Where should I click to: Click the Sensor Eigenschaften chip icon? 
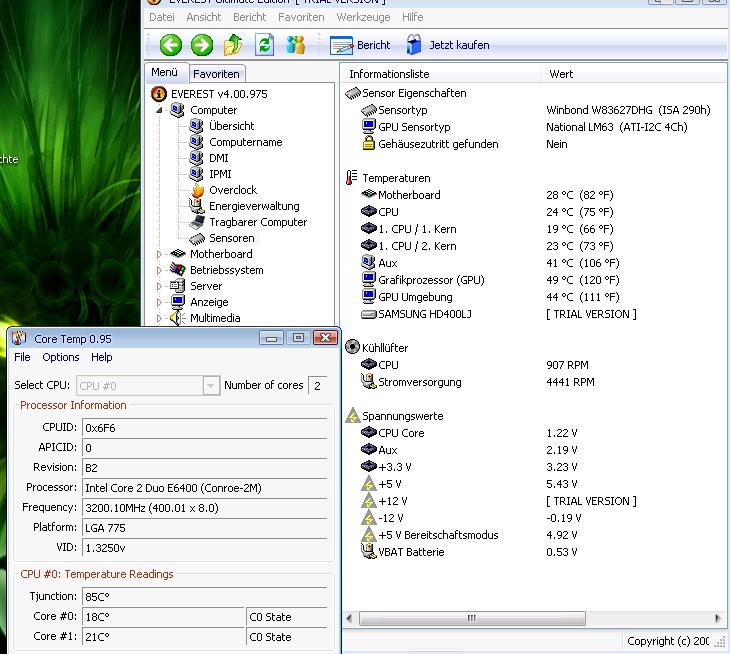[353, 93]
